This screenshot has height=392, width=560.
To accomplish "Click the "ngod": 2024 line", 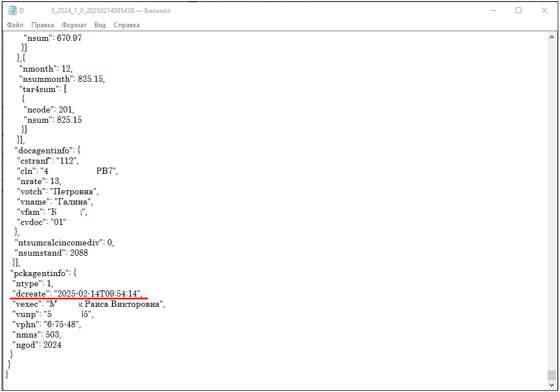I will (37, 345).
